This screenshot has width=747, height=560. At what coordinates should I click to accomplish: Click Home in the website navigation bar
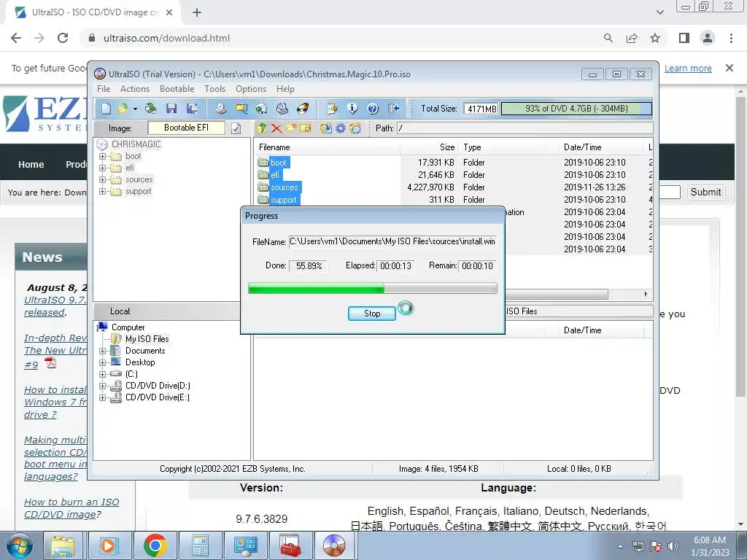pos(31,164)
